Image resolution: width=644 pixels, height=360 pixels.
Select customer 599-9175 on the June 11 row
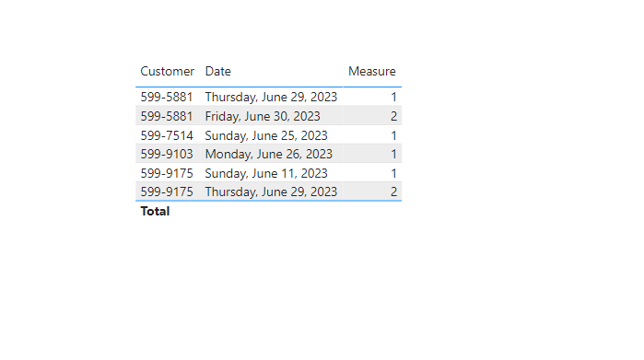[167, 173]
